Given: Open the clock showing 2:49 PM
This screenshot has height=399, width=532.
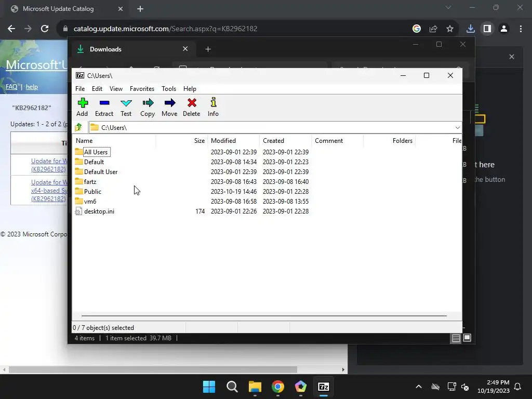Looking at the screenshot, I should [x=494, y=387].
